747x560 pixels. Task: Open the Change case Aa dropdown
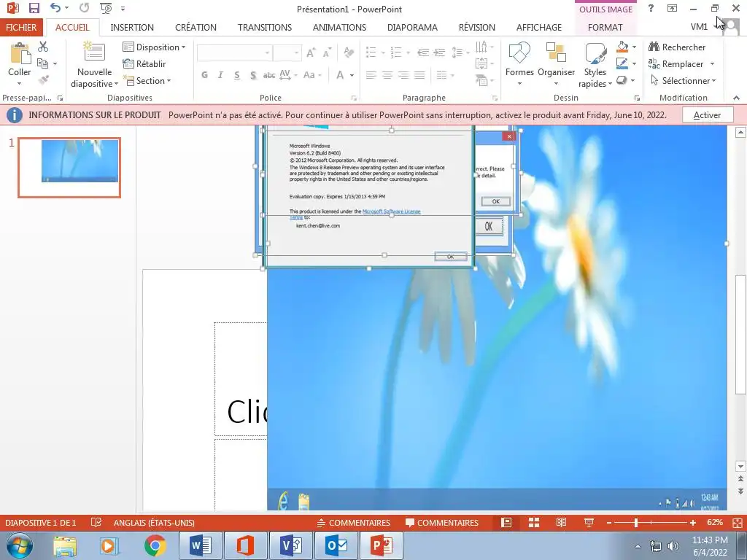(x=312, y=75)
